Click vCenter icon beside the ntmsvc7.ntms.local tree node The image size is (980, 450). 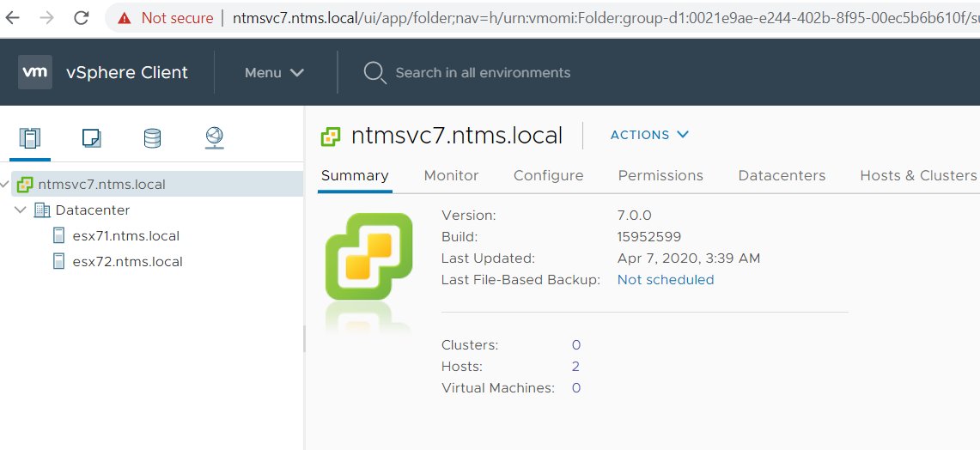tap(24, 185)
